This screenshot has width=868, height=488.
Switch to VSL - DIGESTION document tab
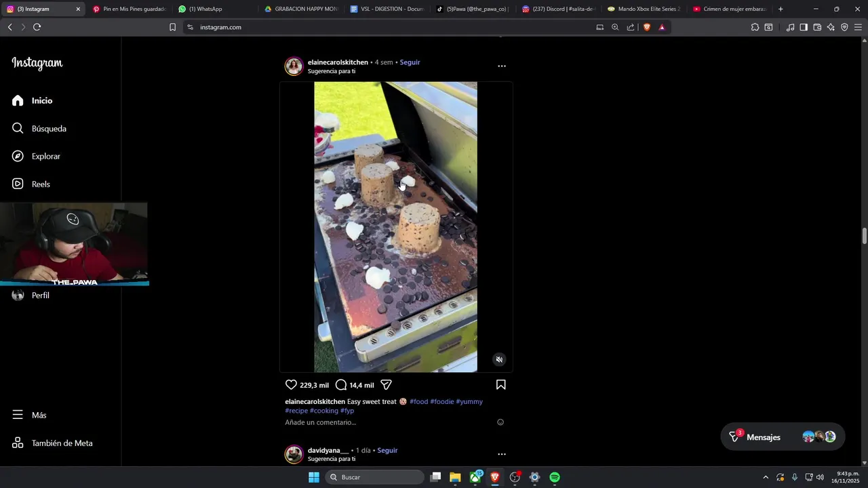click(x=387, y=9)
